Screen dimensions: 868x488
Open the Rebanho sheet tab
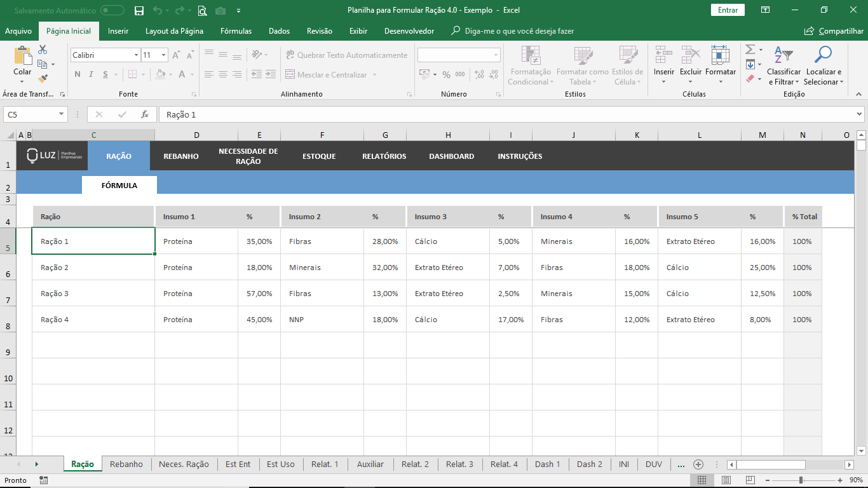[x=126, y=464]
